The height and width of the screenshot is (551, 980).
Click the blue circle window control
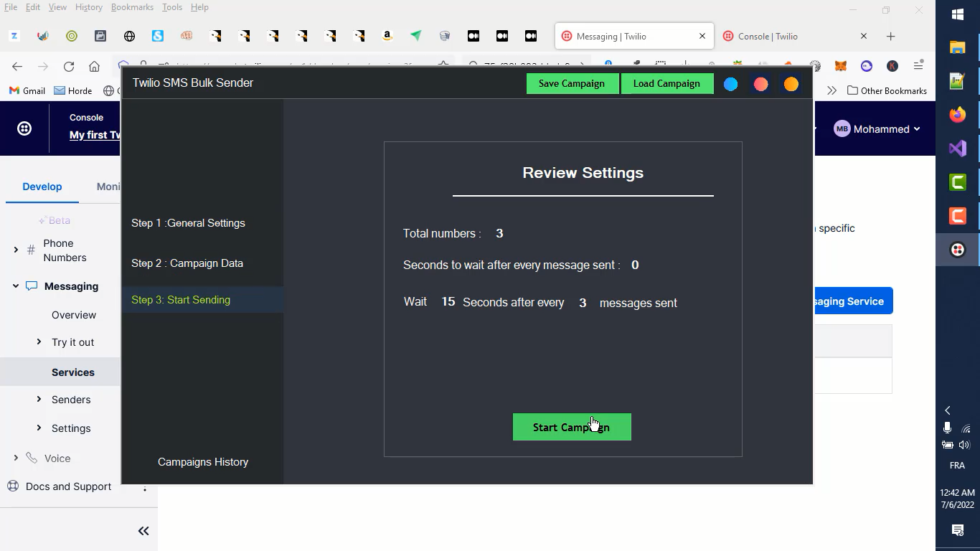pyautogui.click(x=730, y=84)
